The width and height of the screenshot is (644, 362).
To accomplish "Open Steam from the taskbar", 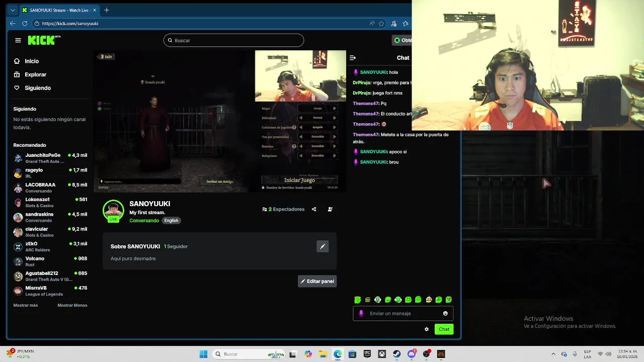I will click(397, 354).
